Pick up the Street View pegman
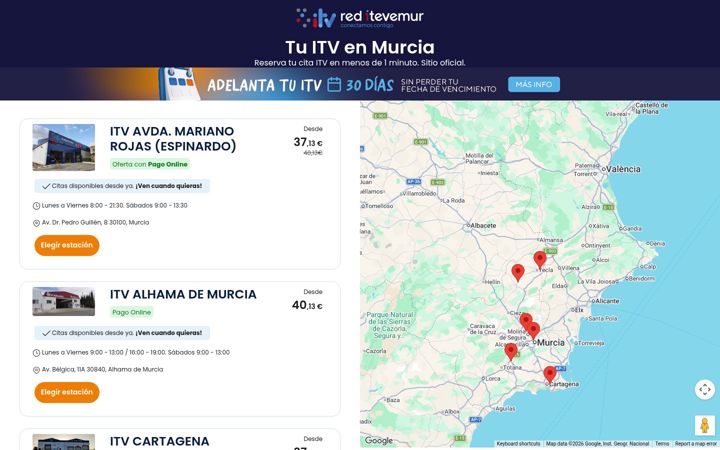 pos(705,425)
